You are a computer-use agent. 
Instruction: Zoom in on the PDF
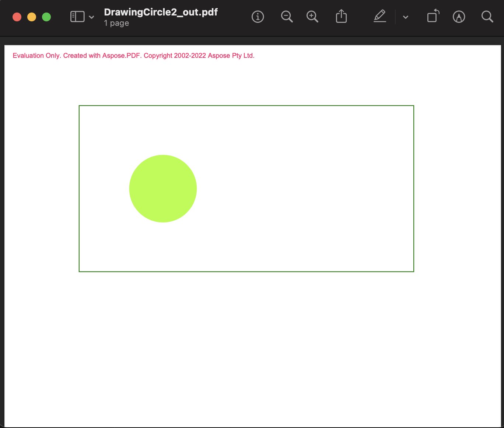(312, 17)
